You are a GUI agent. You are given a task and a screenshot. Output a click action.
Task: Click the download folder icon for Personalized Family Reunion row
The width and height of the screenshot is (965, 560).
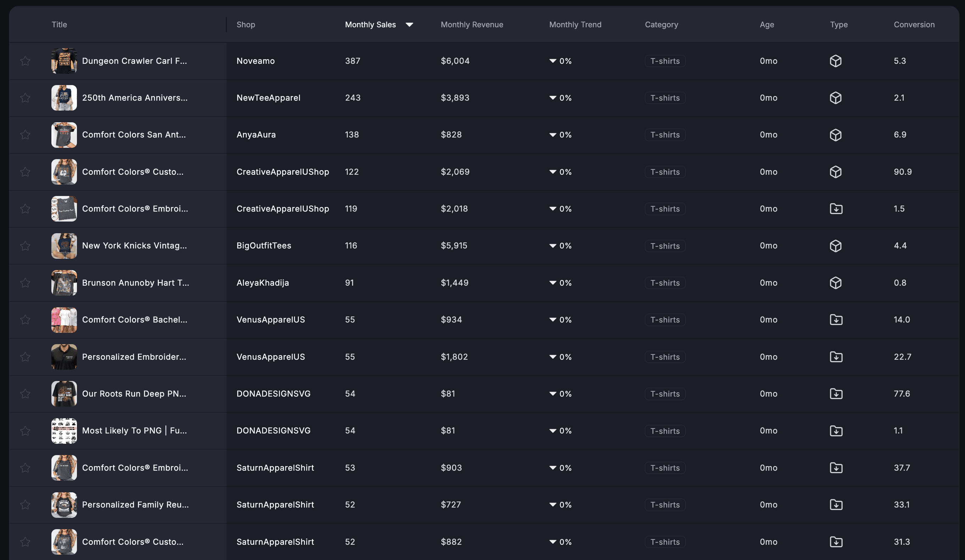pyautogui.click(x=836, y=504)
